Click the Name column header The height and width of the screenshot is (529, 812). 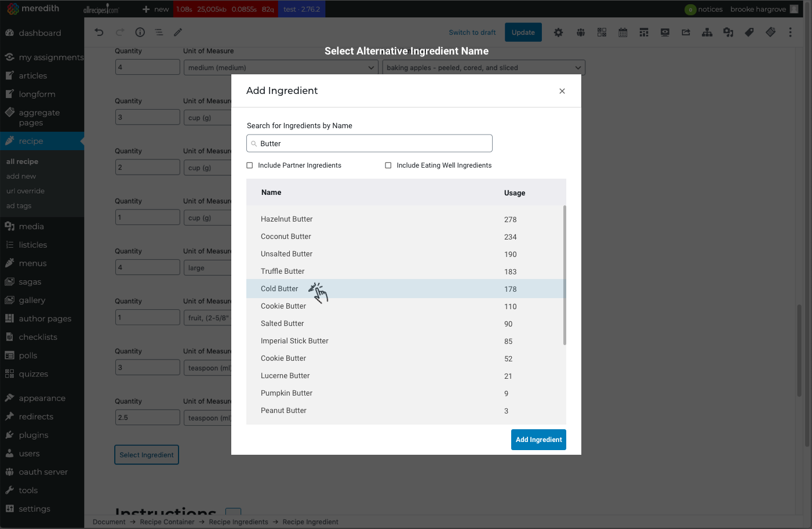(x=271, y=193)
